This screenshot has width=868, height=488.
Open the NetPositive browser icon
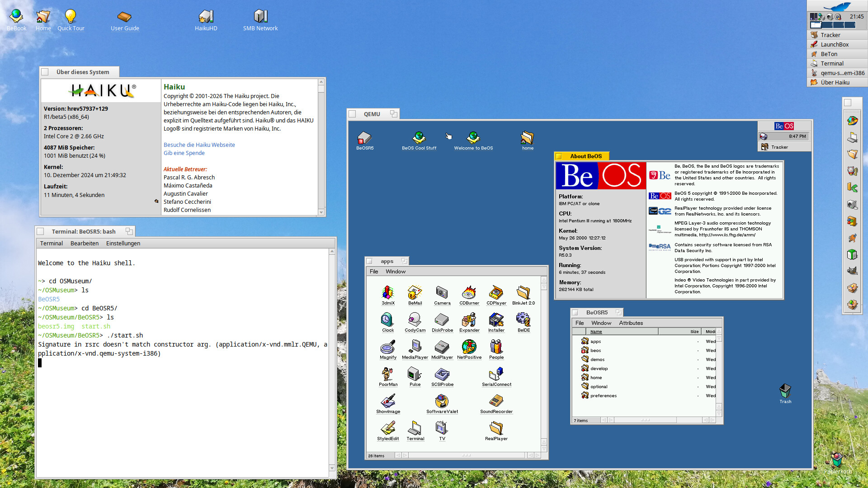pyautogui.click(x=469, y=347)
